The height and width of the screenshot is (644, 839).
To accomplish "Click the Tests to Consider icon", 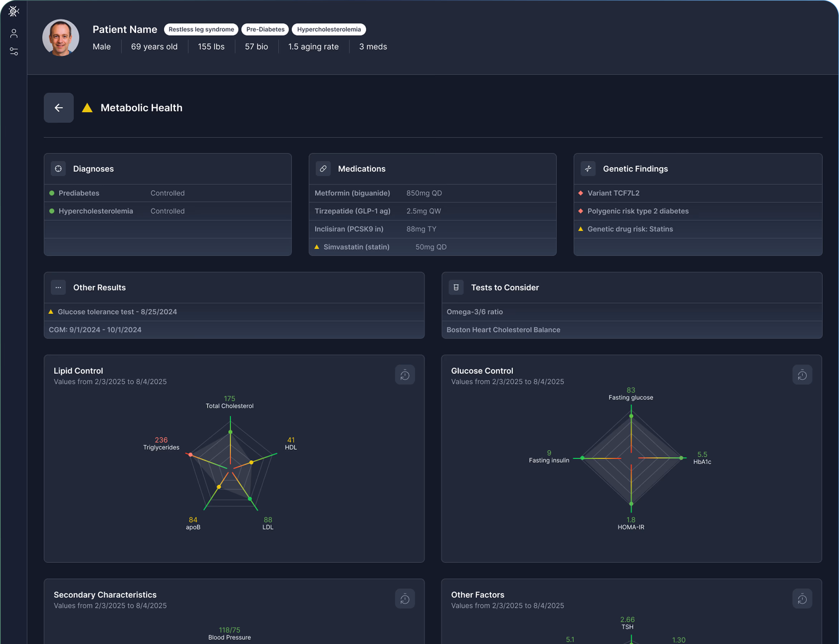I will coord(456,287).
